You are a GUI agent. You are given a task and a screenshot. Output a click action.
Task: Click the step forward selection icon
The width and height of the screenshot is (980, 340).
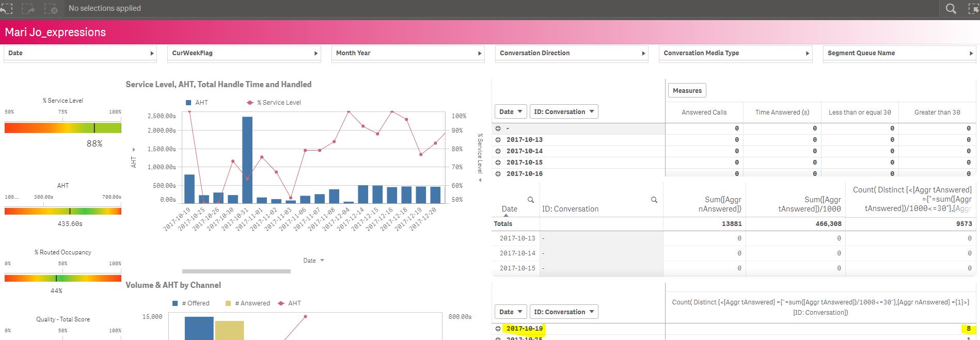coord(28,8)
